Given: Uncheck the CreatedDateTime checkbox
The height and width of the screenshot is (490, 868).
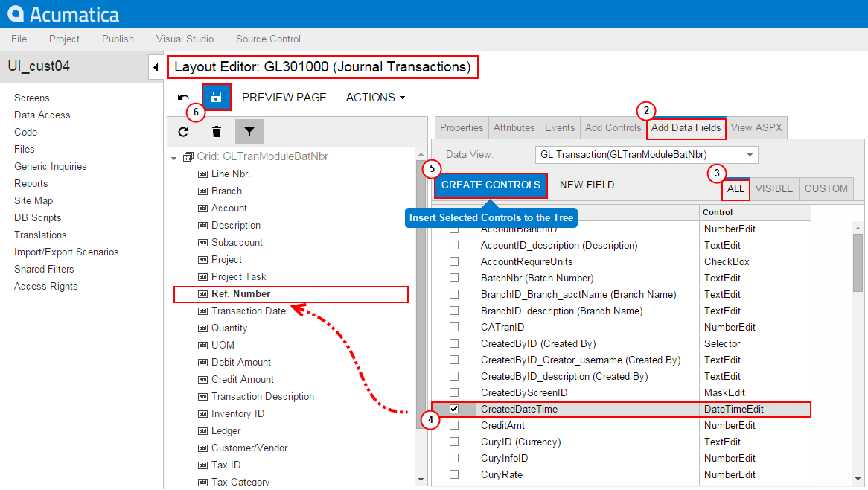Looking at the screenshot, I should pyautogui.click(x=454, y=409).
